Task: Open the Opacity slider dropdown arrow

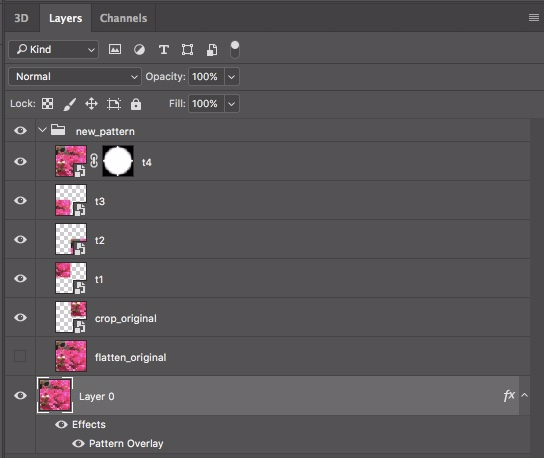Action: click(232, 77)
